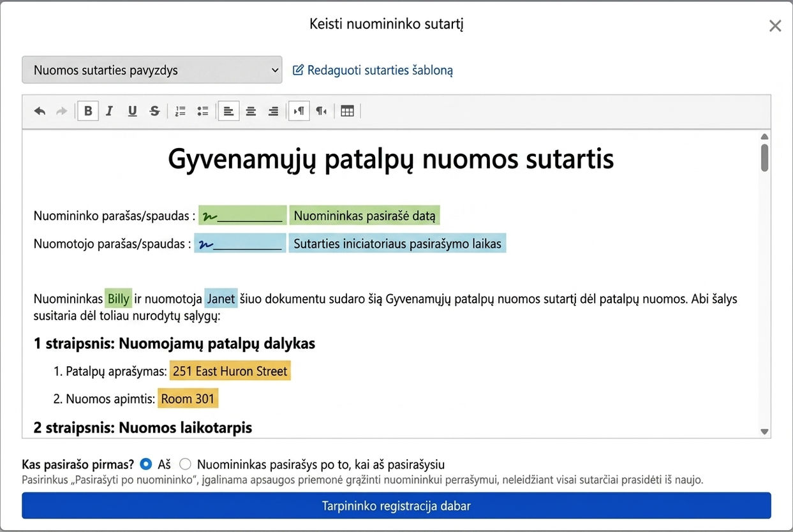Click heading 2 straipsnis: Nuomos laikotarpis

(143, 427)
